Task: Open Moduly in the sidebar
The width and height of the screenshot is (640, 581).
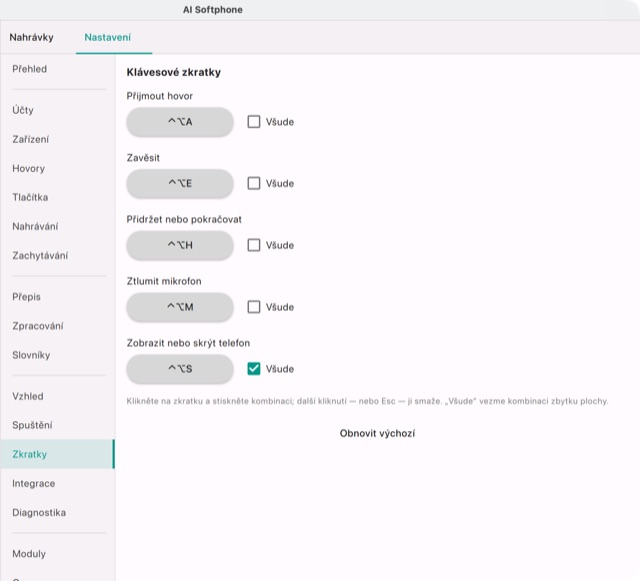Action: pyautogui.click(x=29, y=554)
